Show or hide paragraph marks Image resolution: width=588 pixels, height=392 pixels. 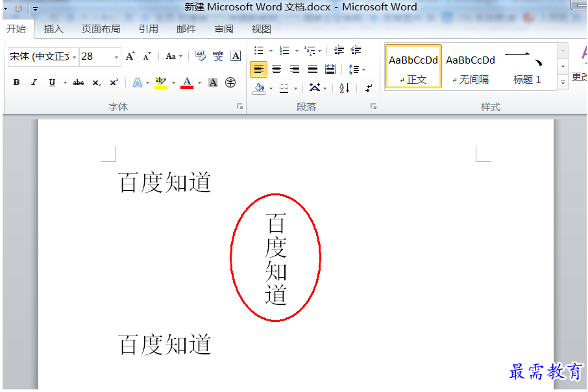(369, 88)
